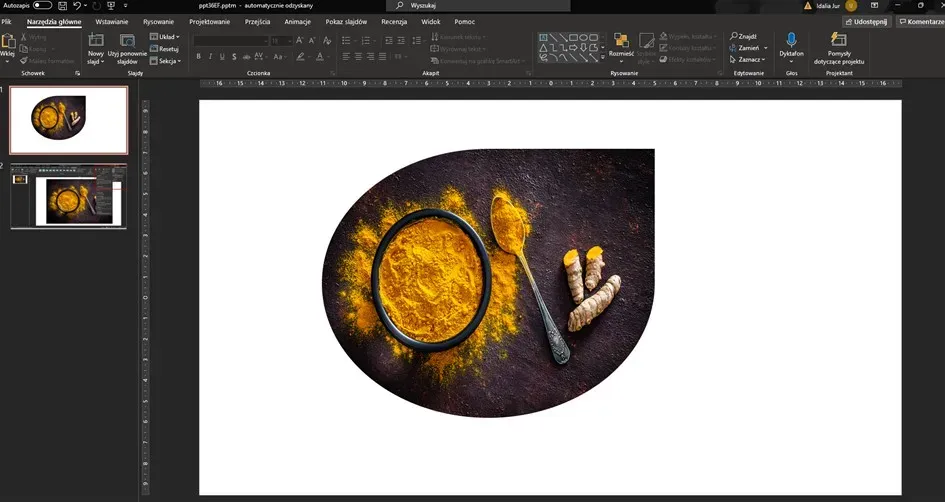Open Pomysły dotyczące projektu
Screen dimensions: 945x502
(839, 40)
